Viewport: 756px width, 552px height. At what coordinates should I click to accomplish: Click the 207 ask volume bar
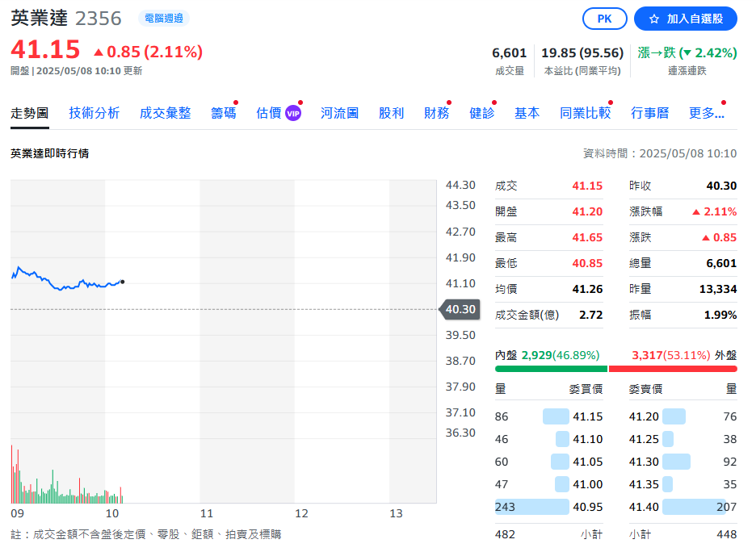(695, 507)
